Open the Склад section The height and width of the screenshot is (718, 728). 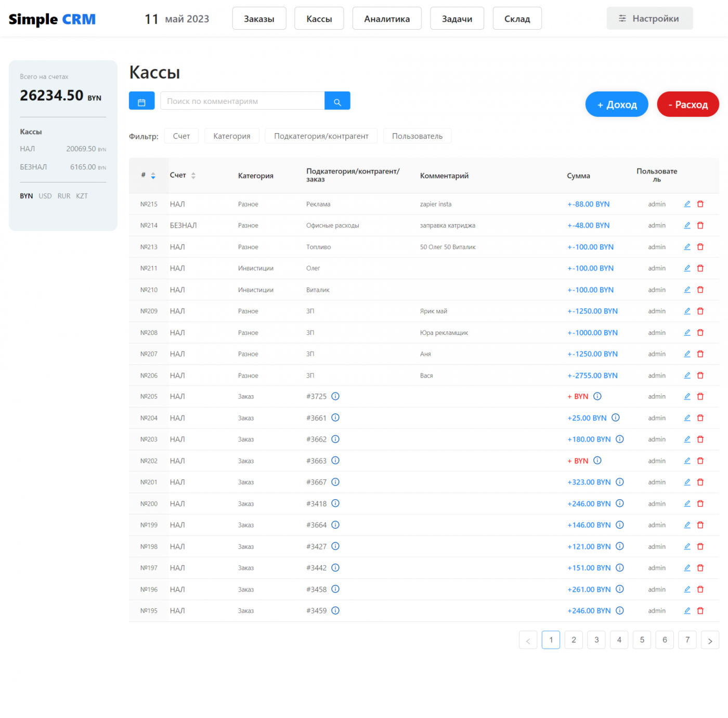pyautogui.click(x=517, y=18)
